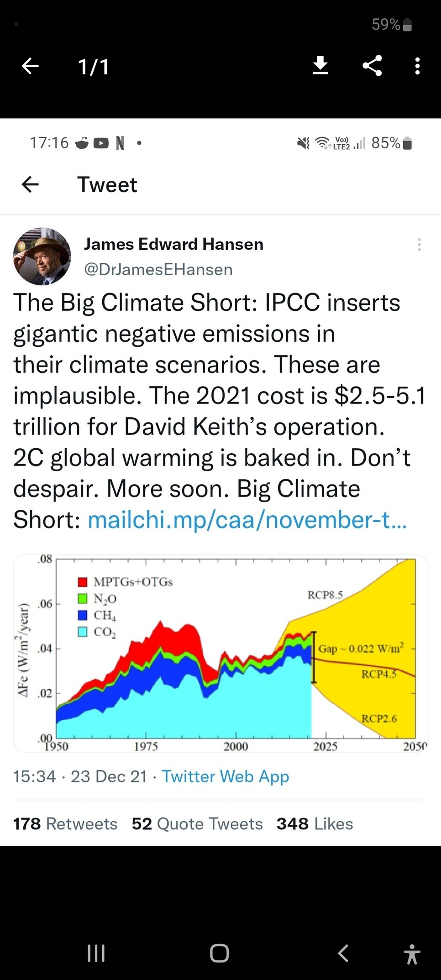Open James Edward Hansen's profile picture

(42, 257)
